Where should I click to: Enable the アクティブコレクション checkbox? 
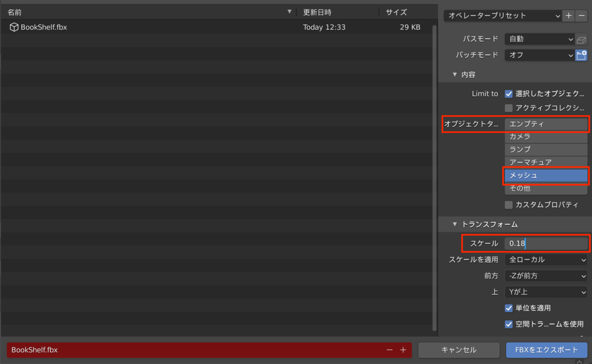point(509,108)
